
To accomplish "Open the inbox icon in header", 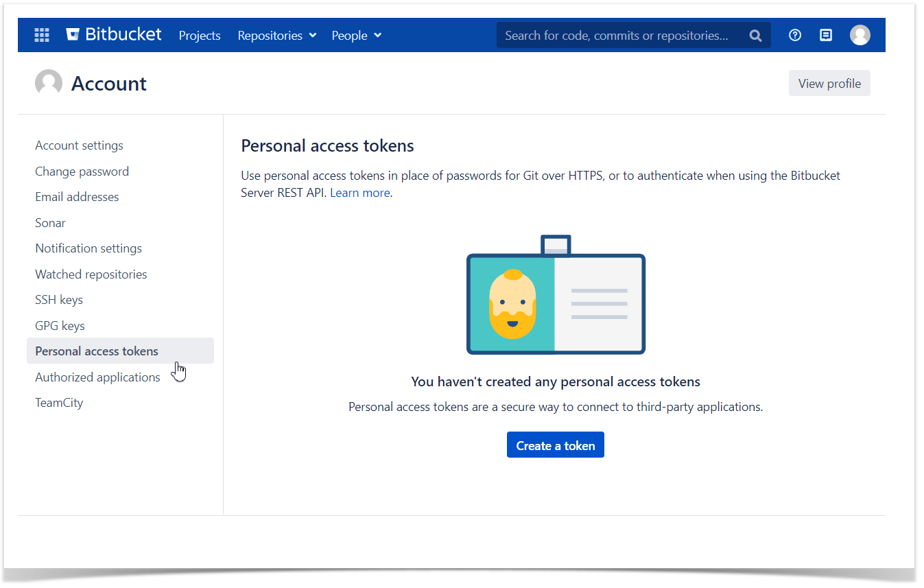I will (x=826, y=35).
